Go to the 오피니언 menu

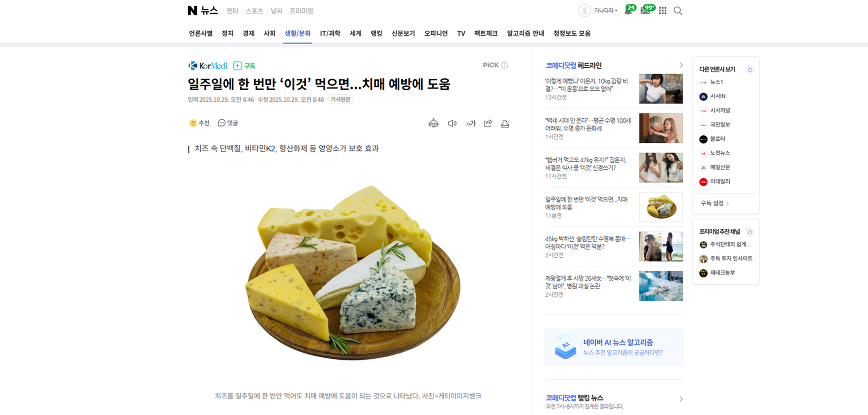[436, 33]
